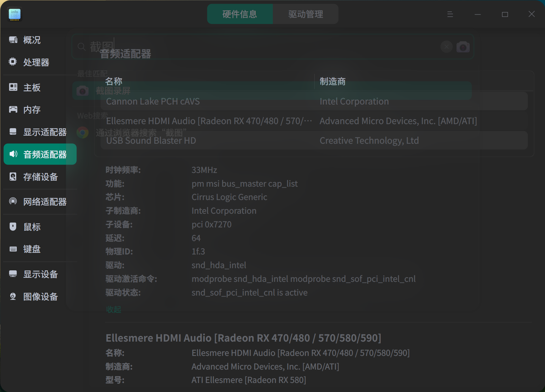This screenshot has width=545, height=392.
Task: Open the app hamburger menu
Action: [450, 14]
